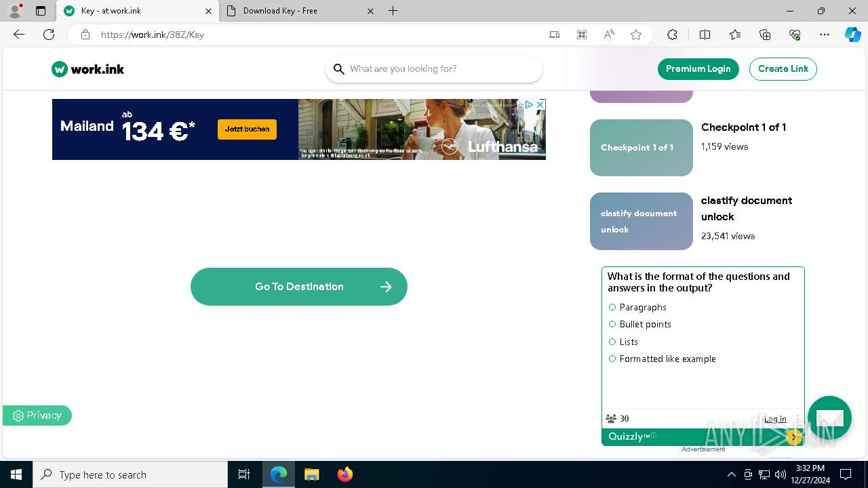Click the clastify document unlock thumbnail
Image resolution: width=868 pixels, height=488 pixels.
642,221
